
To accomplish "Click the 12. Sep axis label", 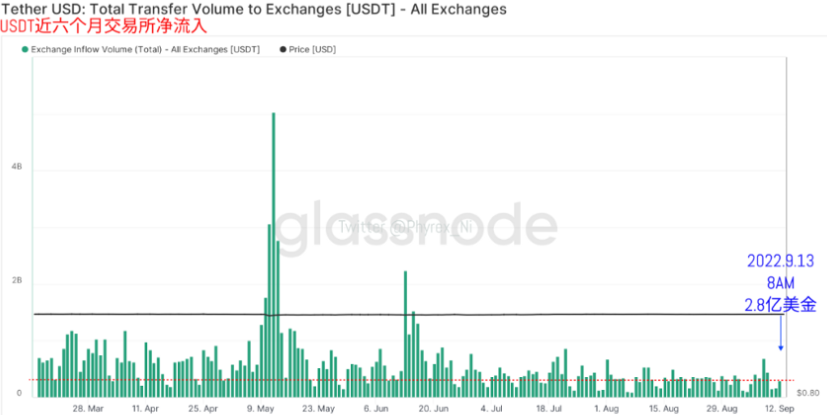I will click(x=778, y=409).
